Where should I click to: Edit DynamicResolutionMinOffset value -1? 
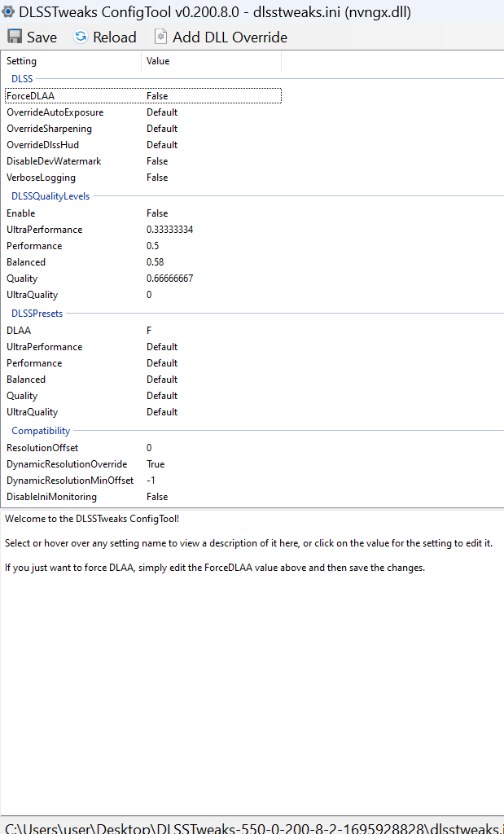click(151, 481)
